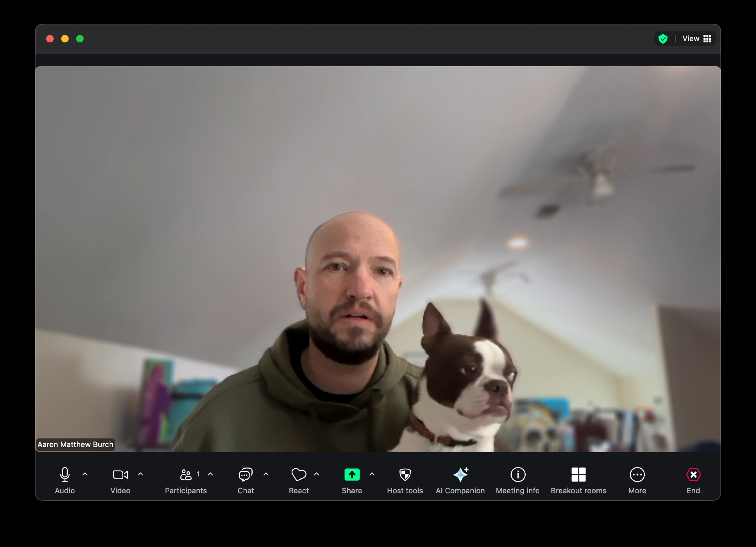Click the React heart icon

[299, 479]
